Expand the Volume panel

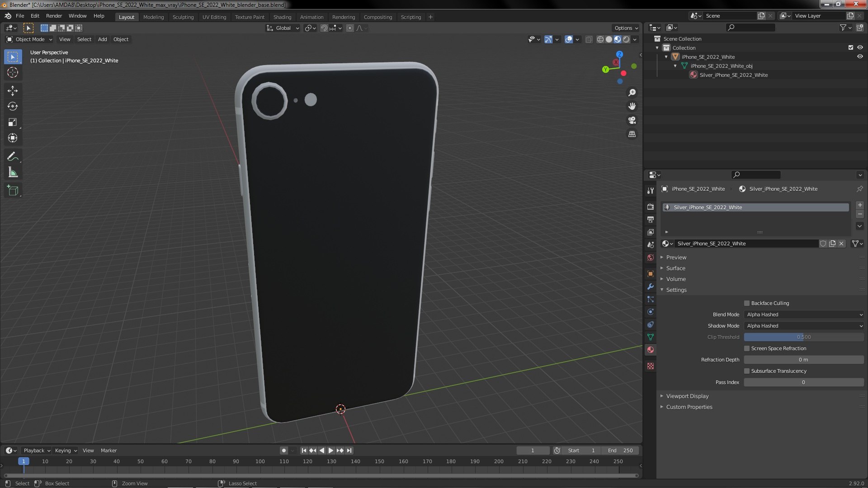(676, 279)
